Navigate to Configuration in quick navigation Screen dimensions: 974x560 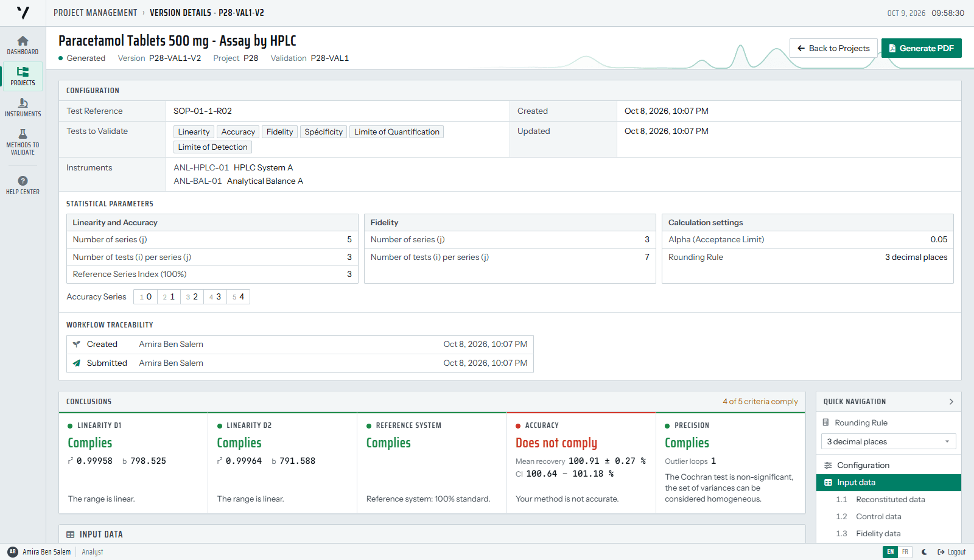tap(888, 465)
